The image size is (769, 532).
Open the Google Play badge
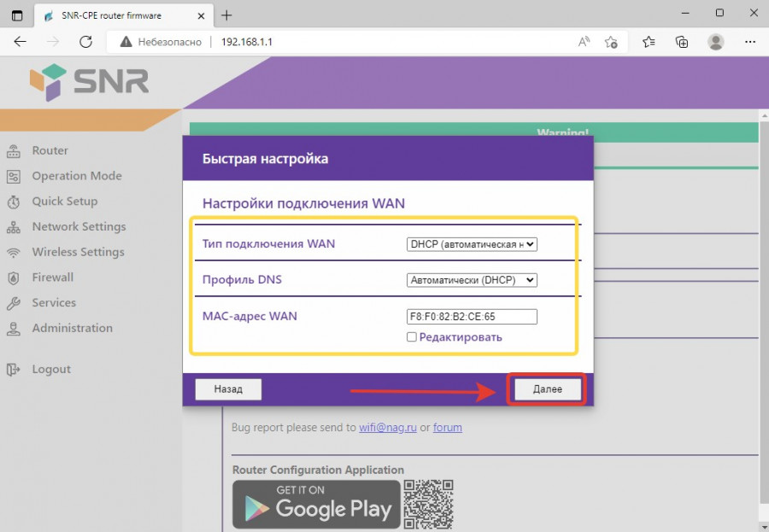pyautogui.click(x=316, y=505)
